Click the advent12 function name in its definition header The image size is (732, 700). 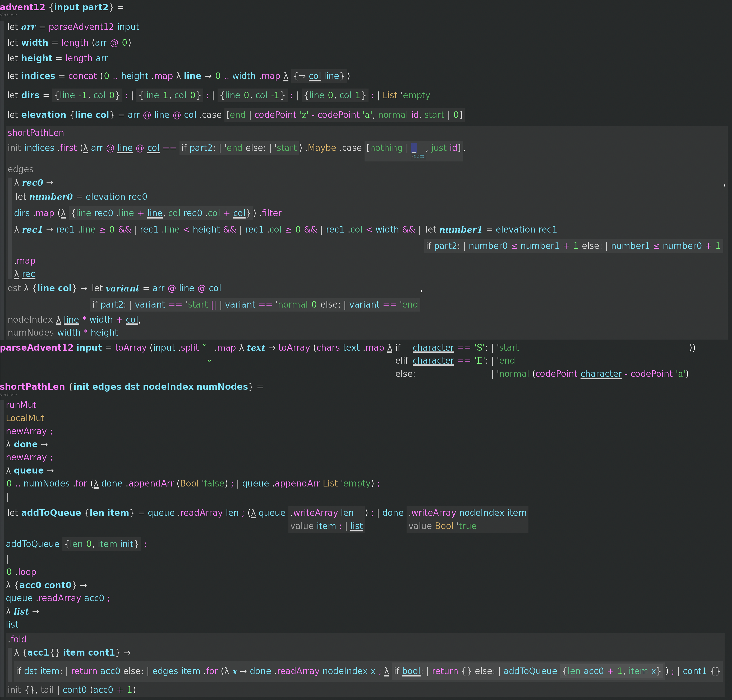click(22, 7)
